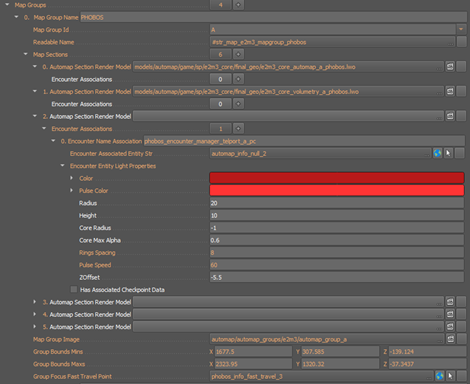Screen dimensions: 470x384
Task: Click blank square button after Readable Name field
Action: pyautogui.click(x=462, y=42)
